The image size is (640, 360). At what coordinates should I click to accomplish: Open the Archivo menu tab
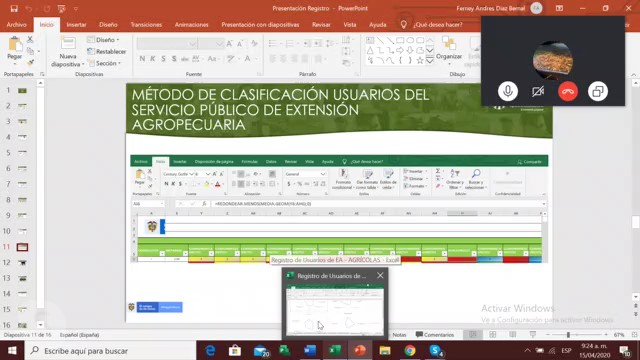pos(16,24)
